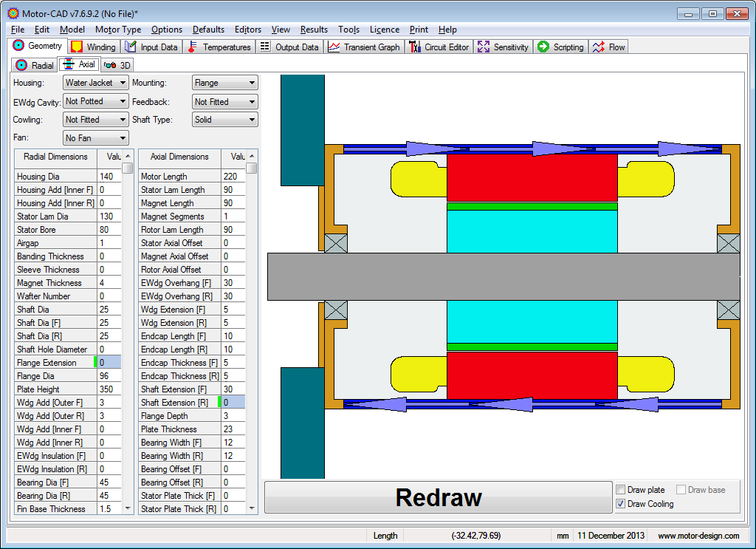Expand the Housing dropdown
Screen dimensions: 756x549
pyautogui.click(x=95, y=83)
